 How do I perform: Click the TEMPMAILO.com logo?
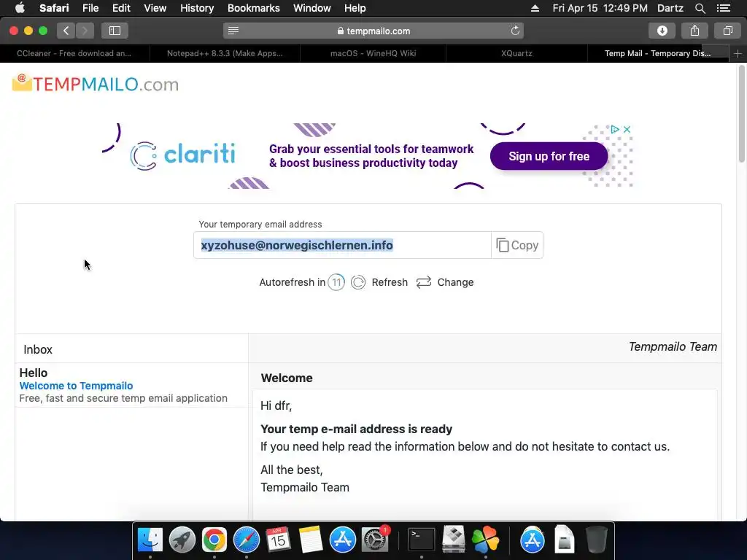click(x=96, y=84)
